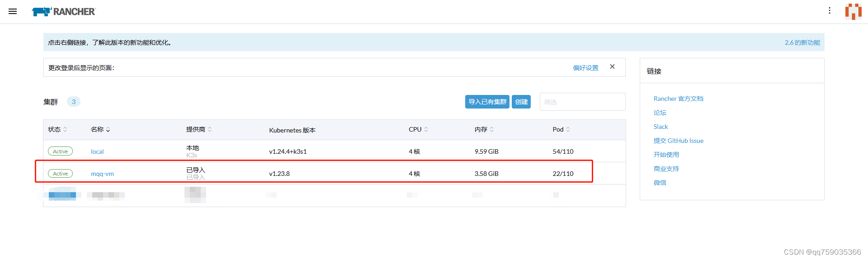Open the commercial support link
The image size is (868, 260).
(x=666, y=169)
